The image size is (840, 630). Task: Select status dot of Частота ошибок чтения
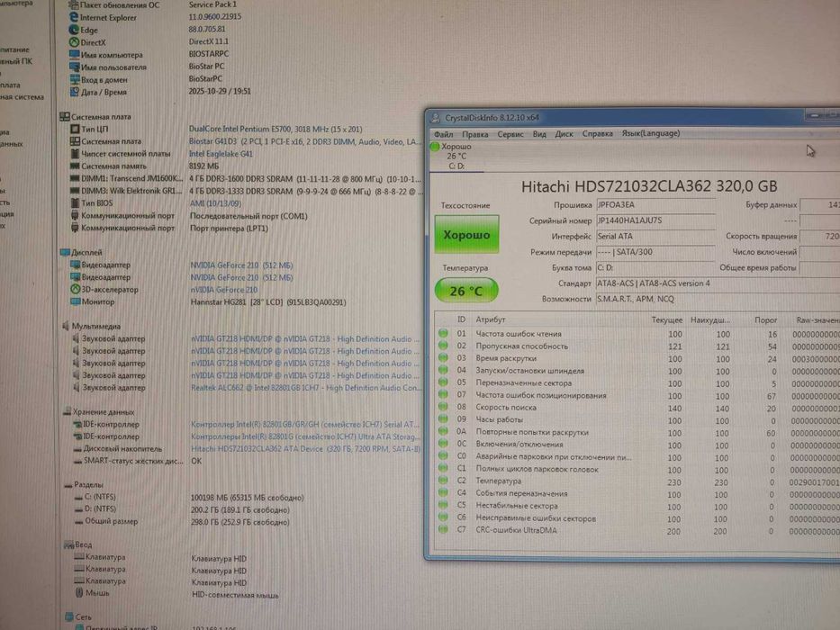pos(443,333)
